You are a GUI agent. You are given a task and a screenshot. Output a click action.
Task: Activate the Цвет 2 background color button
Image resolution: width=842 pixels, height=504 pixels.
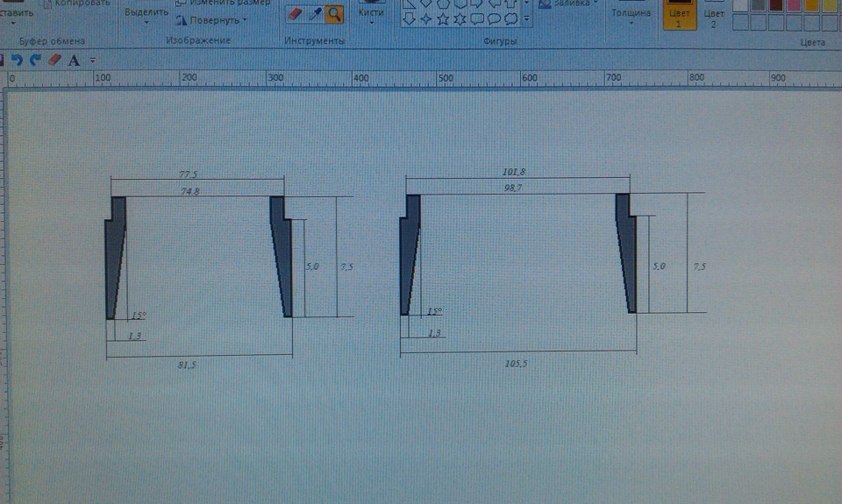[x=714, y=15]
